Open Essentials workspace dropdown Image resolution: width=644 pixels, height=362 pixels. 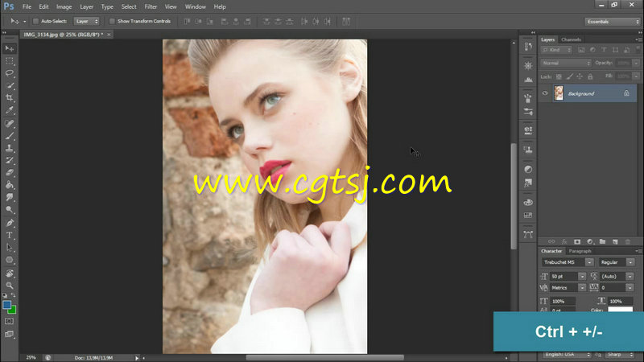click(612, 22)
